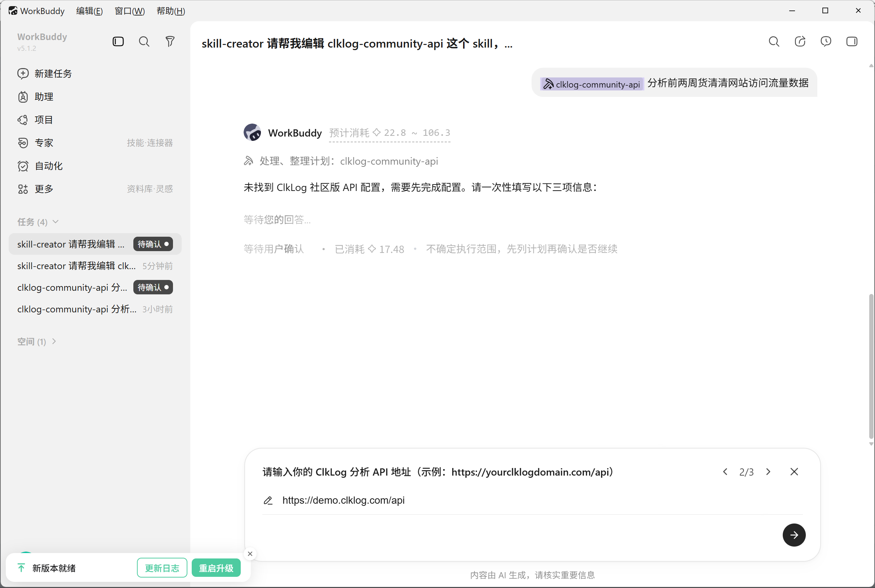The image size is (875, 588).
Task: Click the 项目 project icon
Action: click(x=23, y=120)
